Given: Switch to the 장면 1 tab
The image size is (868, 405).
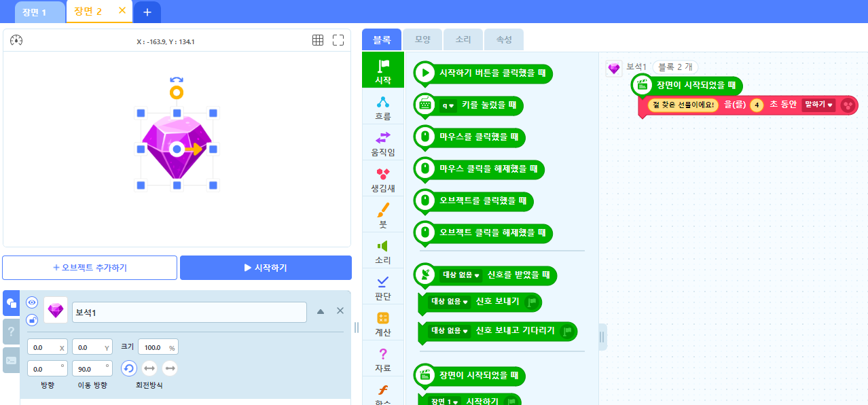Looking at the screenshot, I should [39, 12].
